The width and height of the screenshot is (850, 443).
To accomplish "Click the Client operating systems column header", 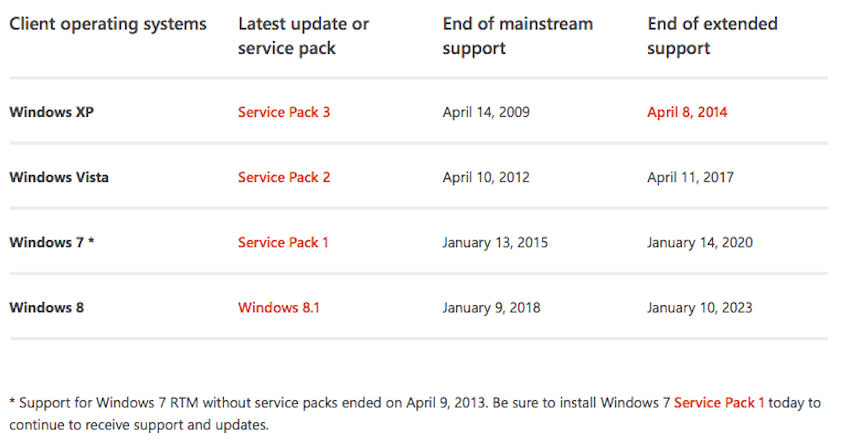I will 108,24.
